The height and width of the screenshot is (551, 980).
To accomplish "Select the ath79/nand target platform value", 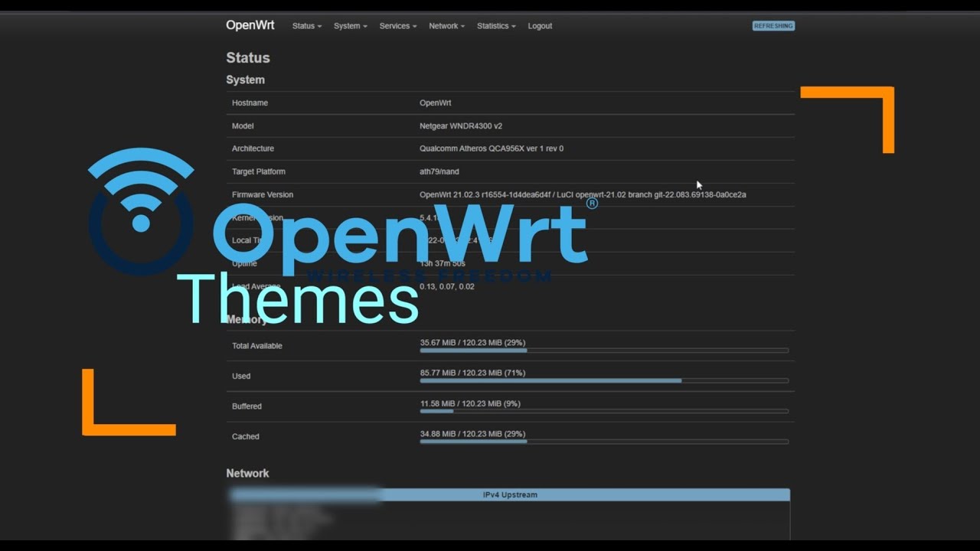I will pos(439,171).
